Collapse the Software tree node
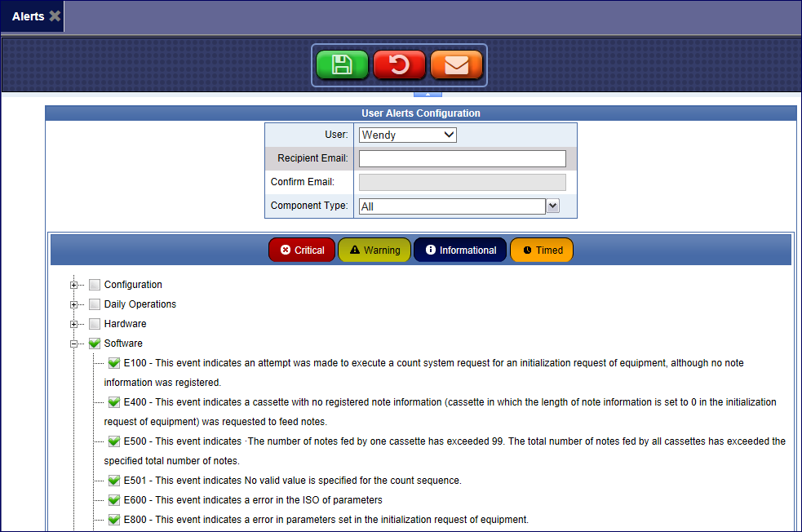 click(74, 344)
